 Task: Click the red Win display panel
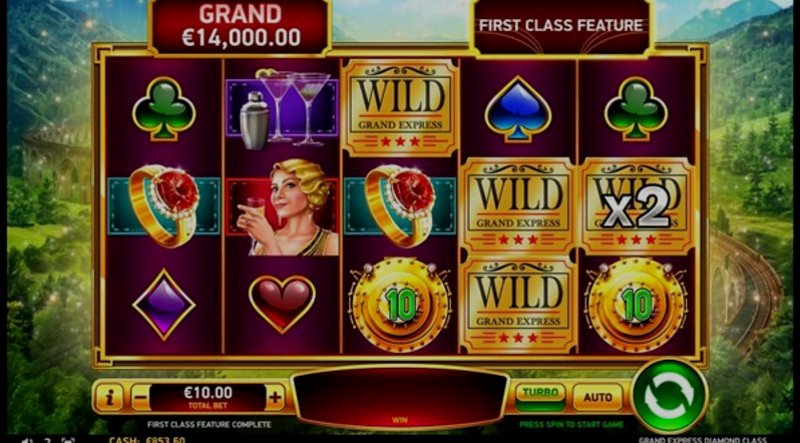pos(400,397)
